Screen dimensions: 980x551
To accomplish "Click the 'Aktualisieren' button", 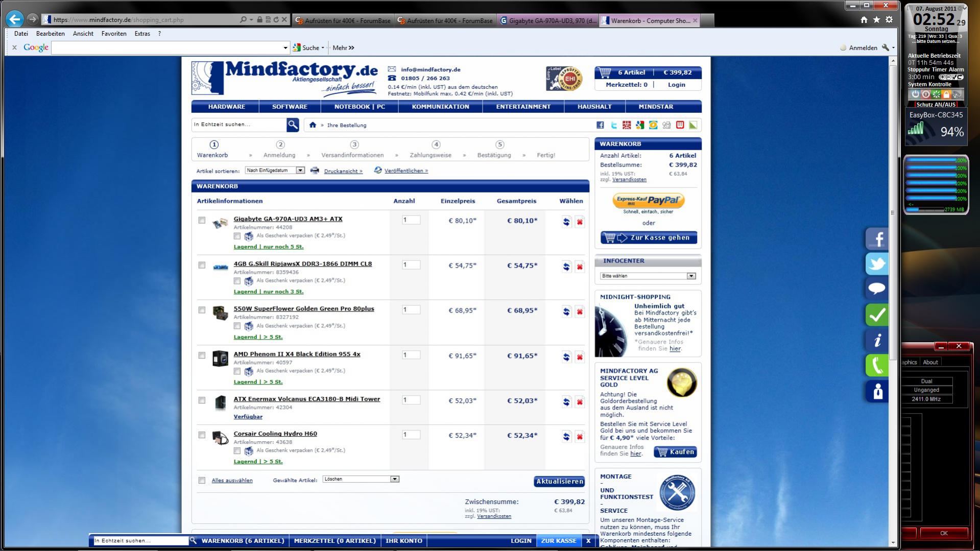I will coord(559,482).
